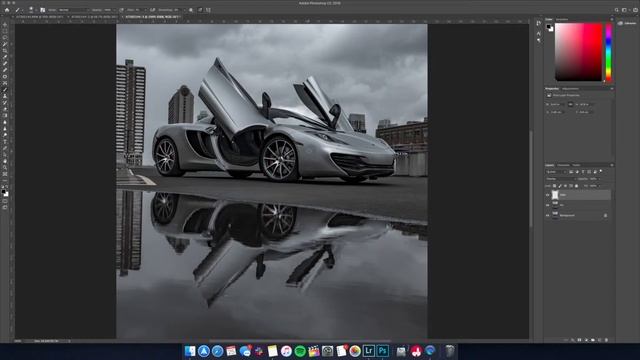This screenshot has width=640, height=360.
Task: Select the Crop tool
Action: 5,51
